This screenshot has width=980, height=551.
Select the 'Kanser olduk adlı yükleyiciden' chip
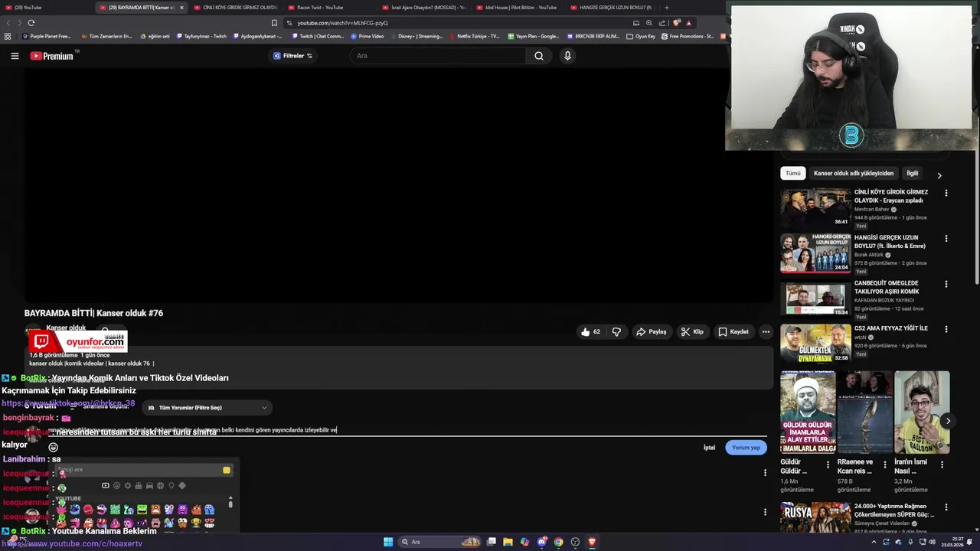(854, 174)
